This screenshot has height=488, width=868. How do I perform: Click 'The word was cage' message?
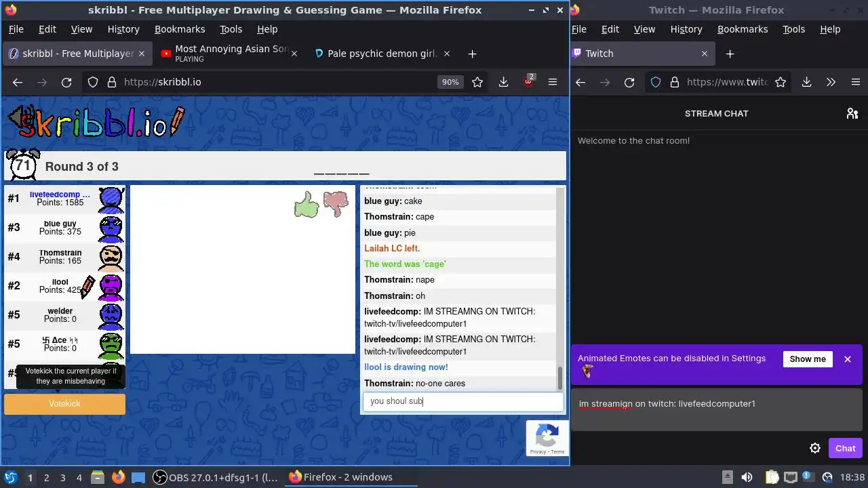point(405,264)
